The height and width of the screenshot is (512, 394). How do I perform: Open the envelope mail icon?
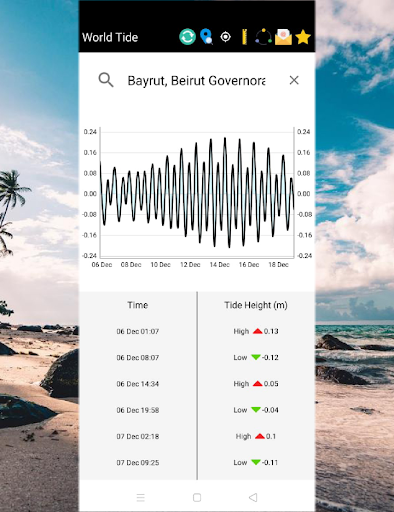point(283,37)
